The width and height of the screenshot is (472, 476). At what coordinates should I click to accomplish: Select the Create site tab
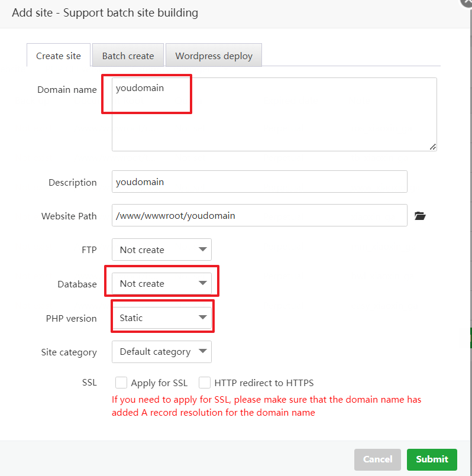coord(58,55)
